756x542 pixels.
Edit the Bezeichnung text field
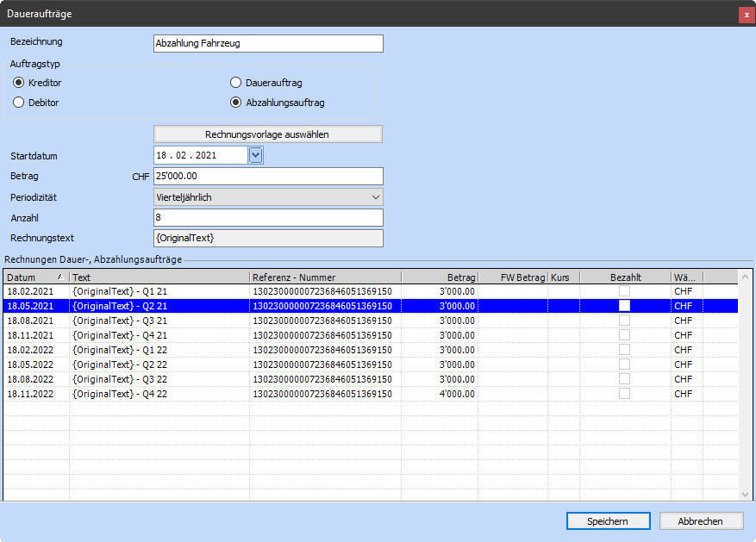(267, 44)
